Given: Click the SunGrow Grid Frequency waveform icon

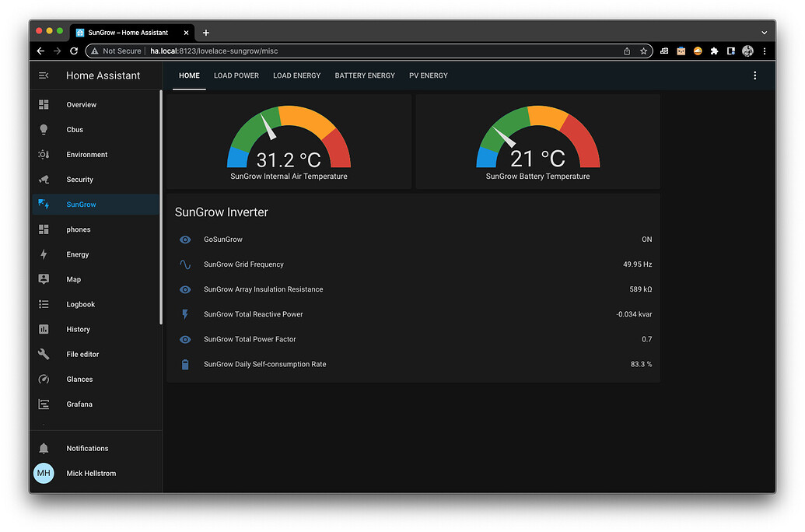Looking at the screenshot, I should pyautogui.click(x=185, y=264).
